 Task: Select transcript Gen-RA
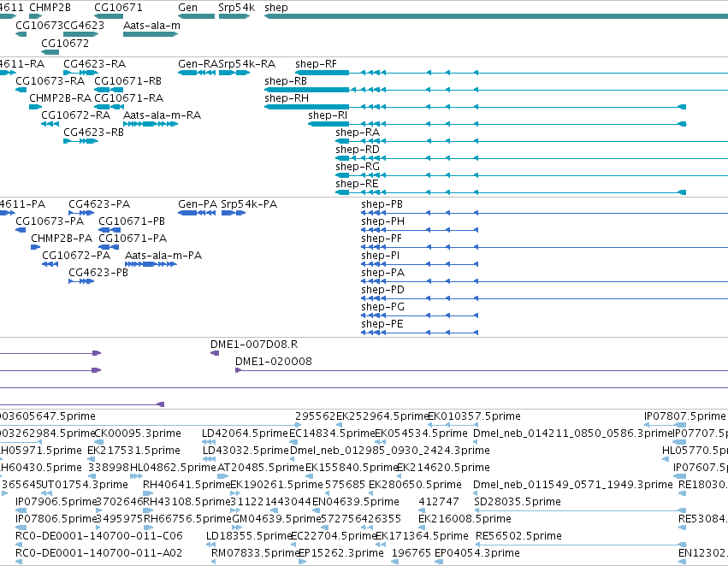(x=197, y=73)
